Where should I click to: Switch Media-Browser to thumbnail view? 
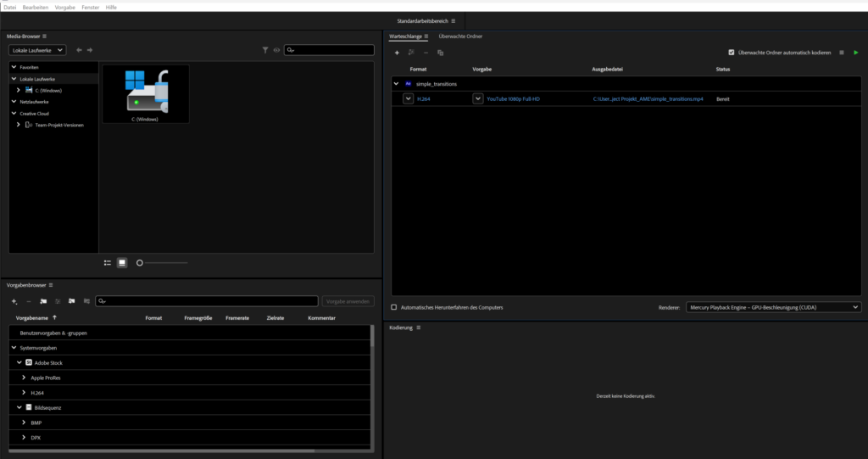(x=122, y=263)
